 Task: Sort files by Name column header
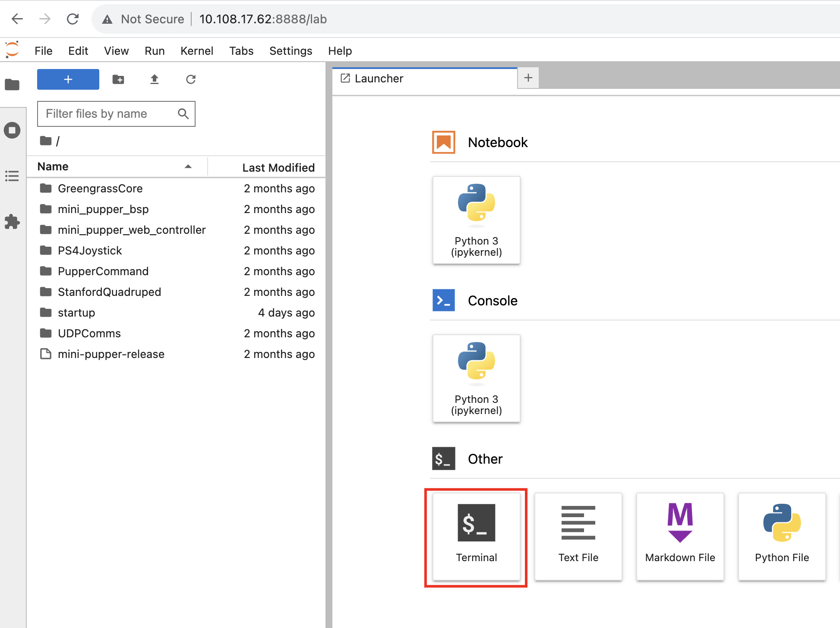click(x=53, y=166)
